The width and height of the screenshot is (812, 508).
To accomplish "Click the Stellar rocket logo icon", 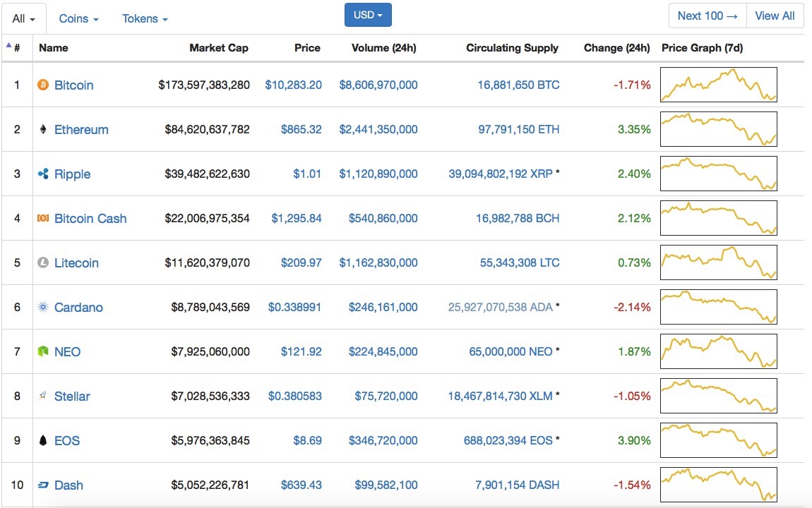I will point(43,396).
